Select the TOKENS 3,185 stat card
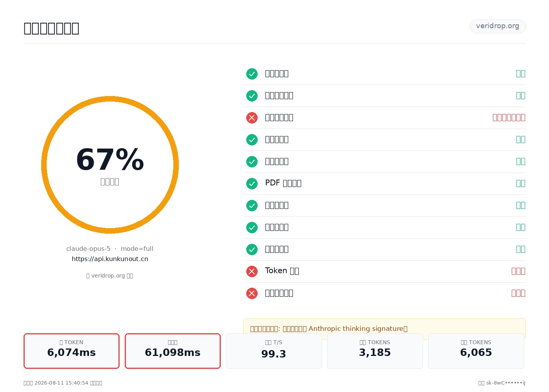Image resolution: width=549 pixels, height=392 pixels. tap(375, 351)
